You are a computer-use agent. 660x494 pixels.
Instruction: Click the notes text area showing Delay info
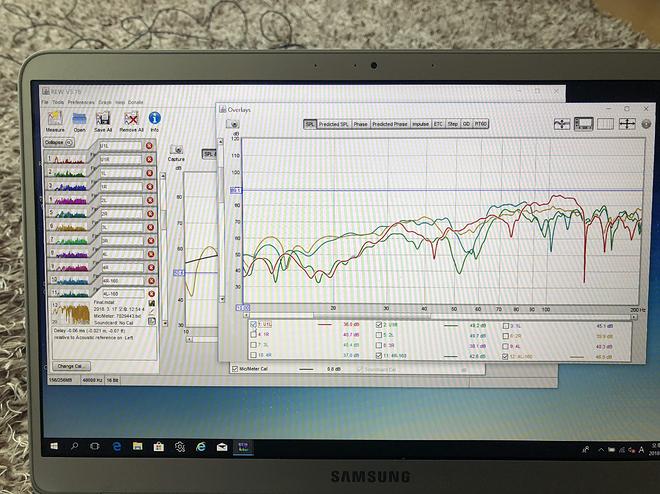point(104,343)
